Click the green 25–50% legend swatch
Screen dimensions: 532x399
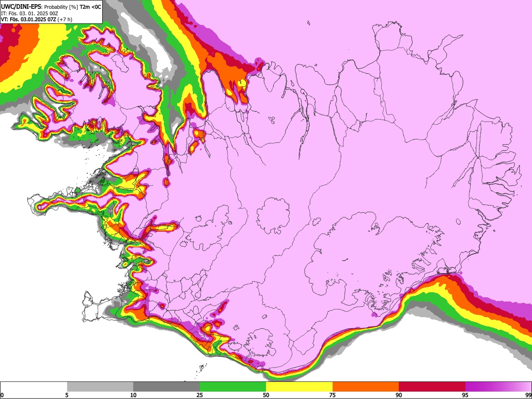coord(233,387)
